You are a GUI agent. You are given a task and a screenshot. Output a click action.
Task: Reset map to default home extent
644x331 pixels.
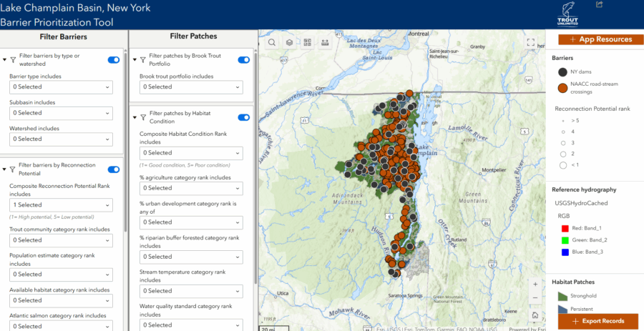pyautogui.click(x=535, y=315)
